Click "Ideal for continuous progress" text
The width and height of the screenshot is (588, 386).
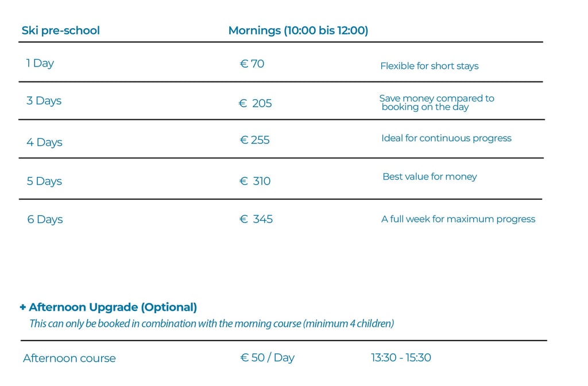446,138
